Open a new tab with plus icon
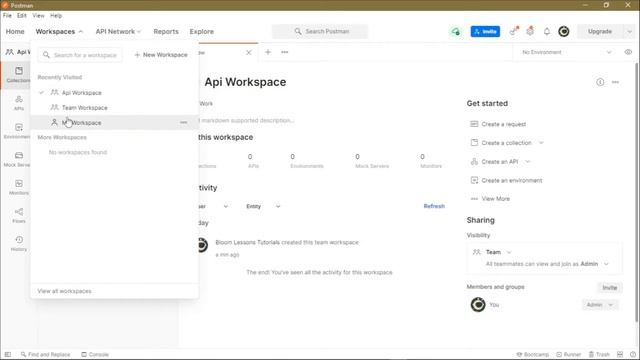 click(x=268, y=52)
